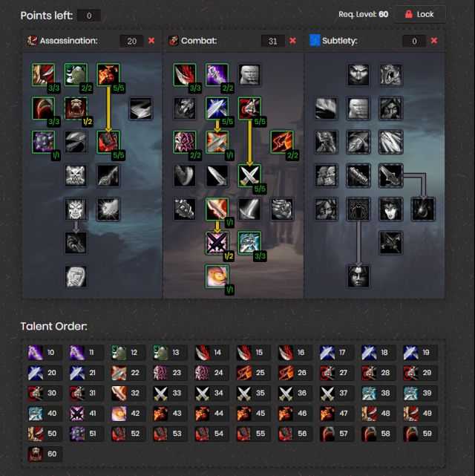475x476 pixels.
Task: Select Elusiveness talent in Subtlety
Action: click(x=358, y=108)
